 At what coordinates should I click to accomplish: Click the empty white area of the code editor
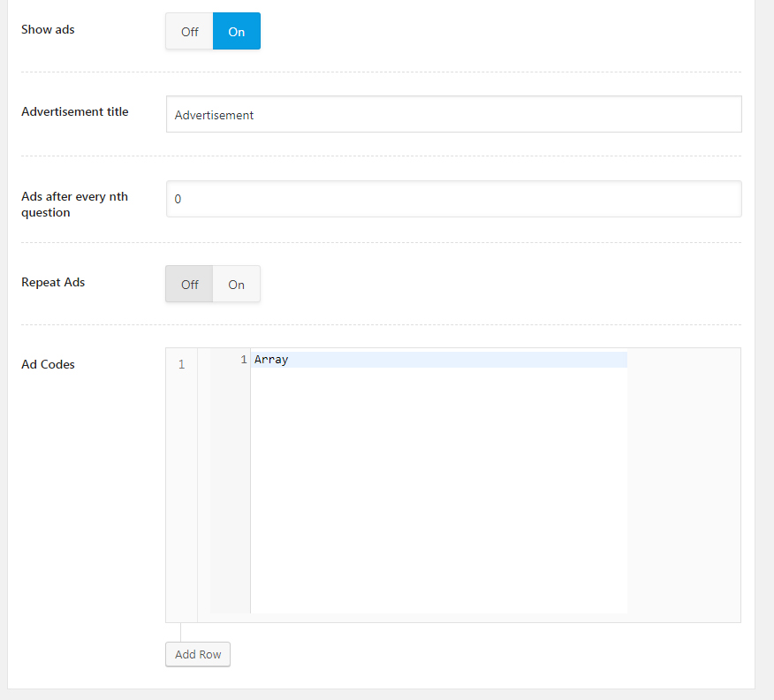(x=438, y=486)
